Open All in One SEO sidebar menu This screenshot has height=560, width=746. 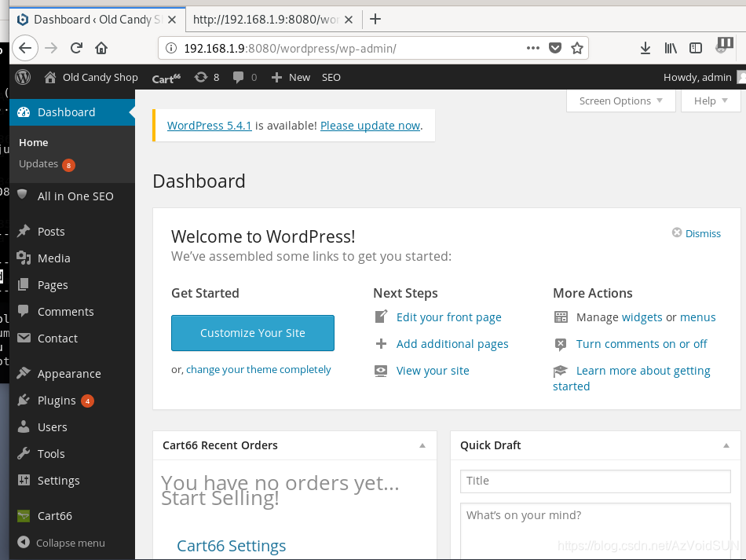[71, 196]
